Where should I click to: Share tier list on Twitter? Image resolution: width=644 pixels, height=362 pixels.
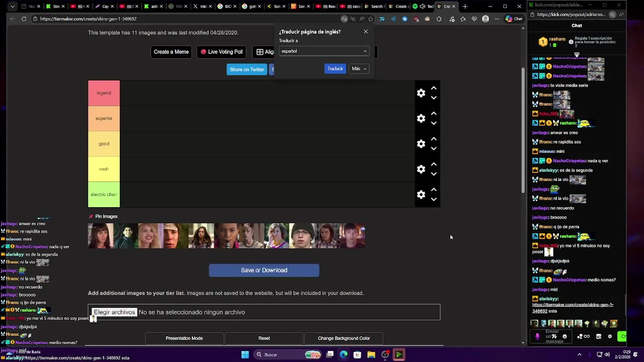pos(247,69)
